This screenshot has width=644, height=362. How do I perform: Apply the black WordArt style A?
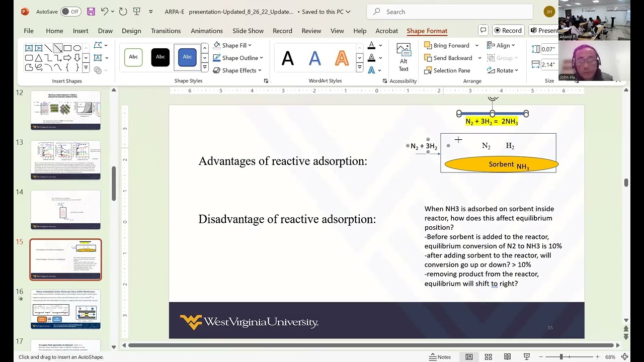(288, 58)
